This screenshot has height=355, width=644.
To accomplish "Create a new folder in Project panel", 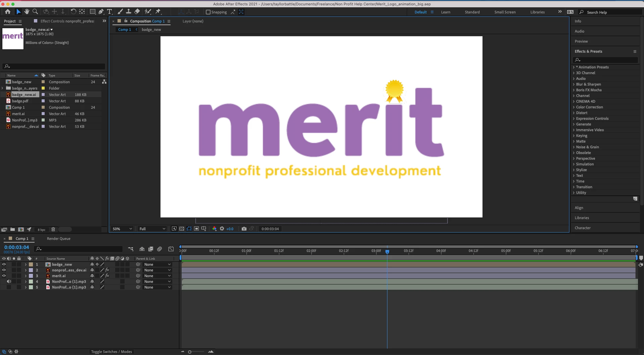I will point(12,230).
